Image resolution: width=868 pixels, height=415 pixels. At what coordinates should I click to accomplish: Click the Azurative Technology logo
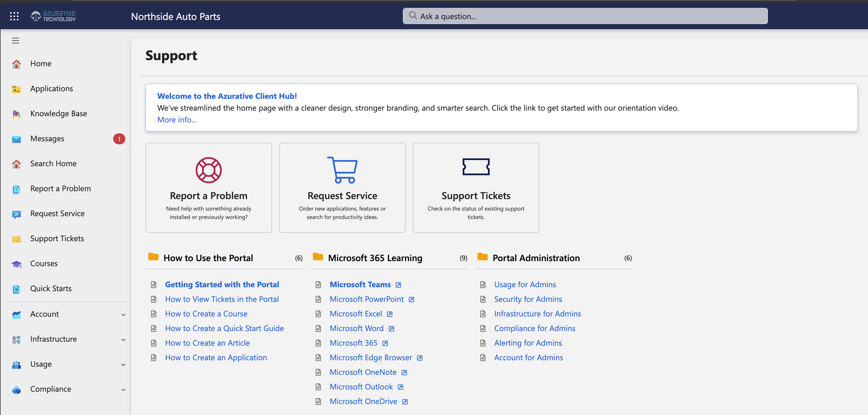coord(53,16)
